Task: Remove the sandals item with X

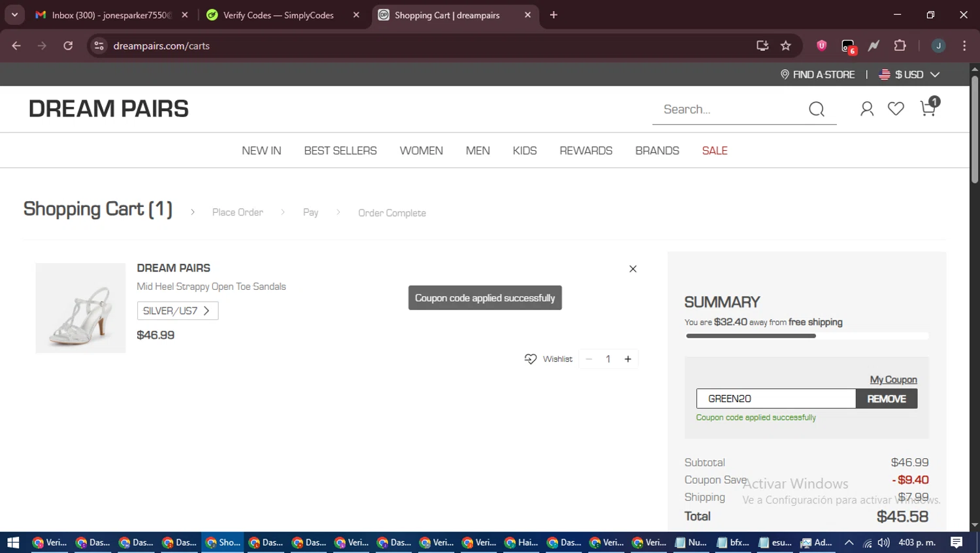Action: point(632,269)
